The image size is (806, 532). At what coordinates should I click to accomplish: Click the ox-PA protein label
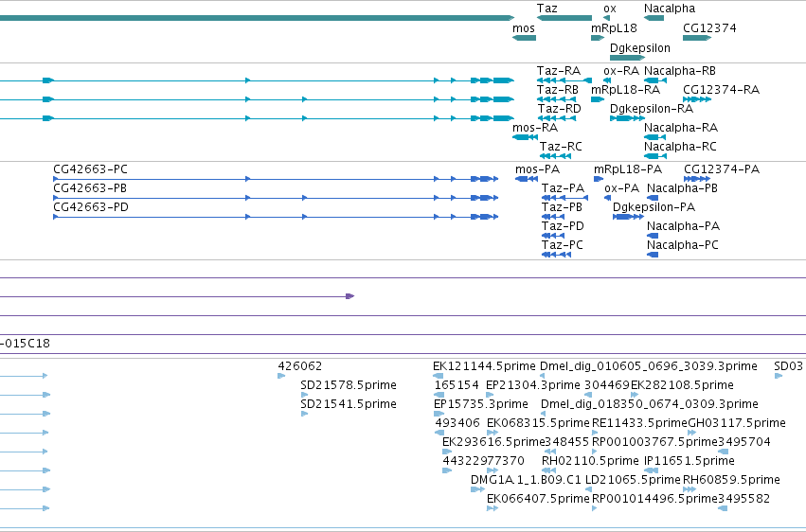coord(622,188)
